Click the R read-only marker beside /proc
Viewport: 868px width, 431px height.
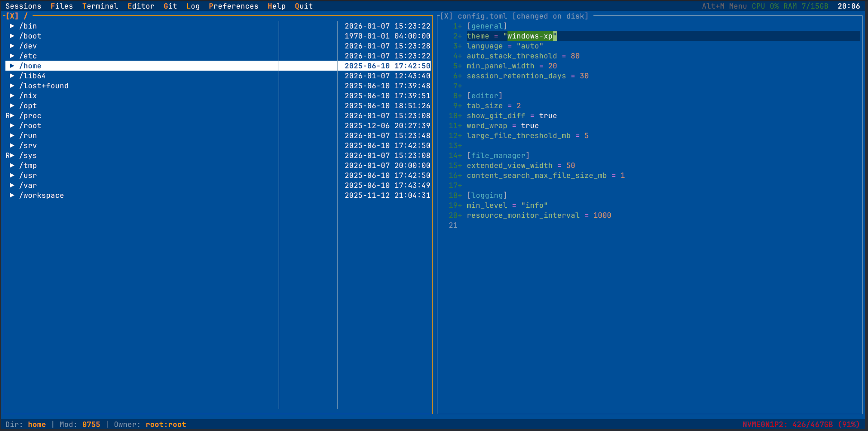tap(7, 115)
